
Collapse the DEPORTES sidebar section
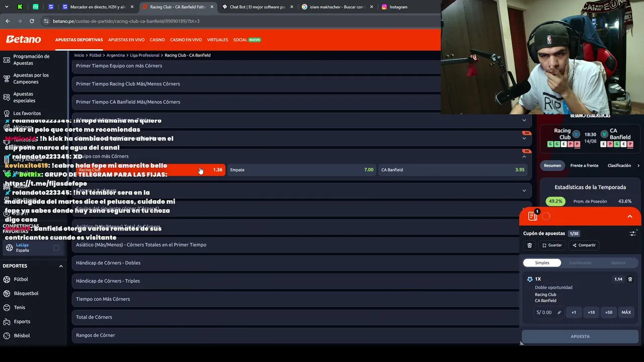pos(61,266)
